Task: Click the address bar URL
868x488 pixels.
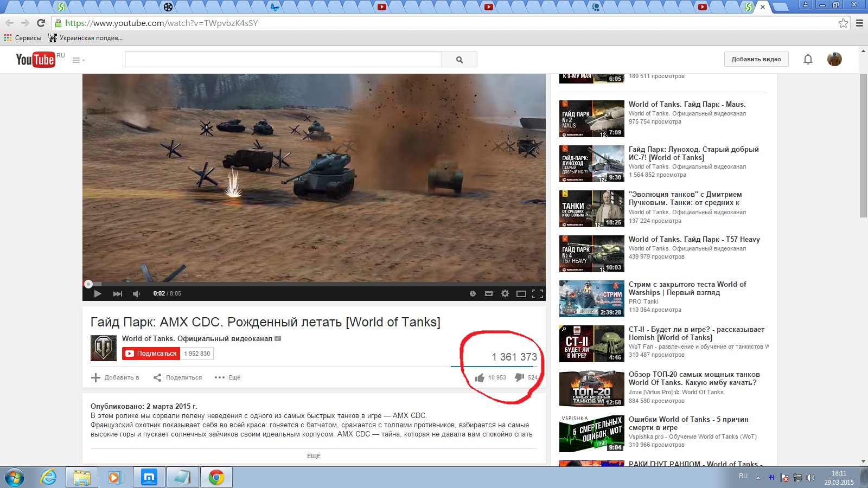Action: click(x=161, y=23)
